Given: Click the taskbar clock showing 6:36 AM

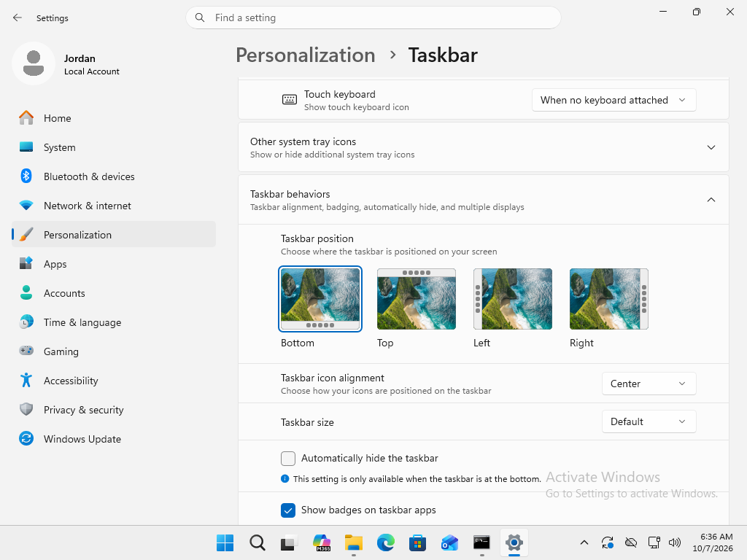Looking at the screenshot, I should click(x=713, y=542).
